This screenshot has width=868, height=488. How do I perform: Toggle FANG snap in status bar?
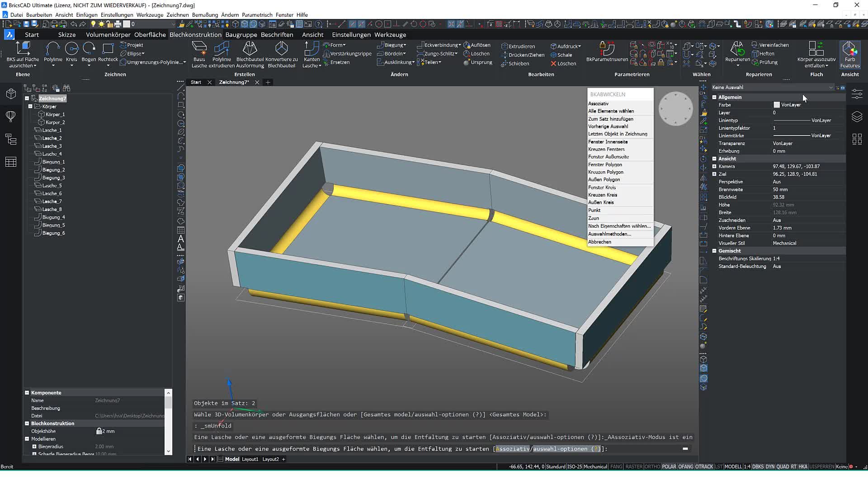pyautogui.click(x=616, y=467)
